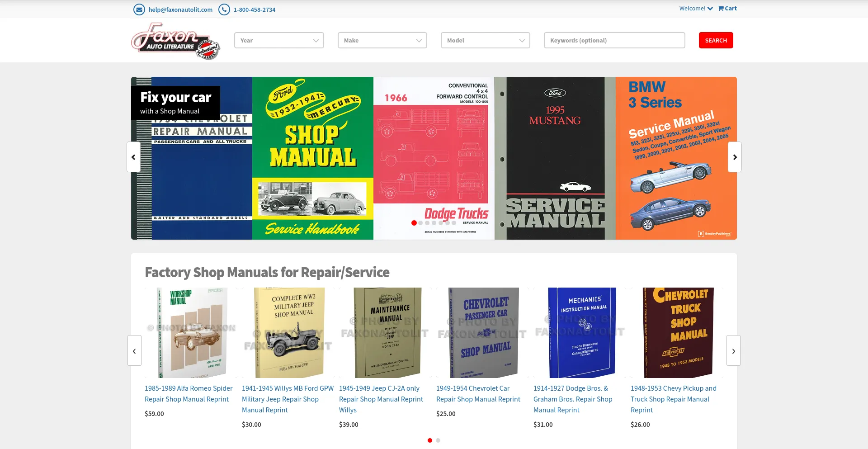Advance hero banner with right arrow
Viewport: 868px width, 449px height.
click(x=734, y=157)
